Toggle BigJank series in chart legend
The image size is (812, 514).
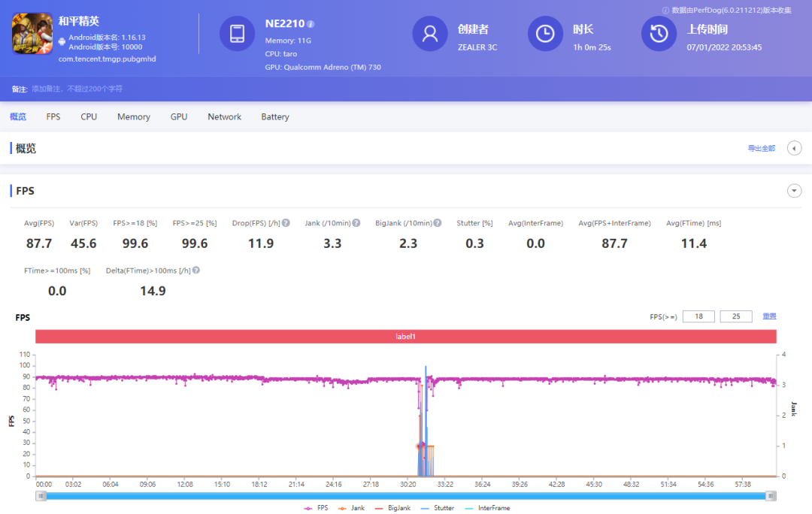pyautogui.click(x=393, y=508)
